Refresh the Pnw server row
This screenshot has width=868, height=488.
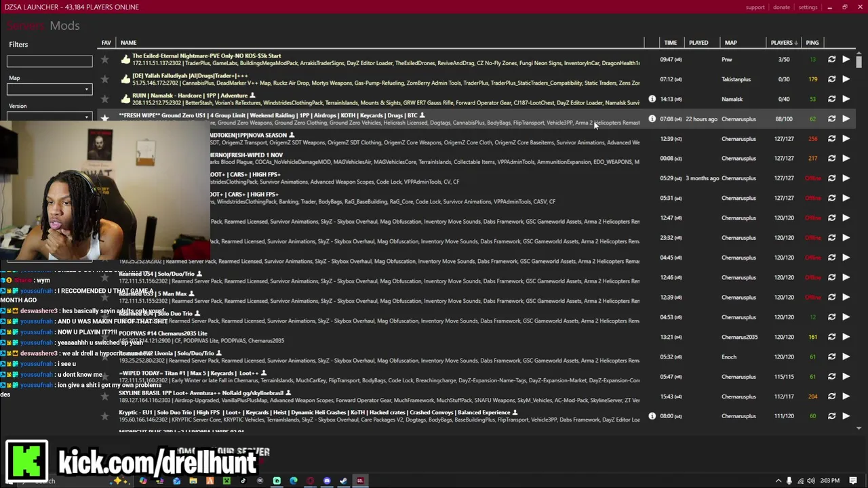click(x=831, y=60)
